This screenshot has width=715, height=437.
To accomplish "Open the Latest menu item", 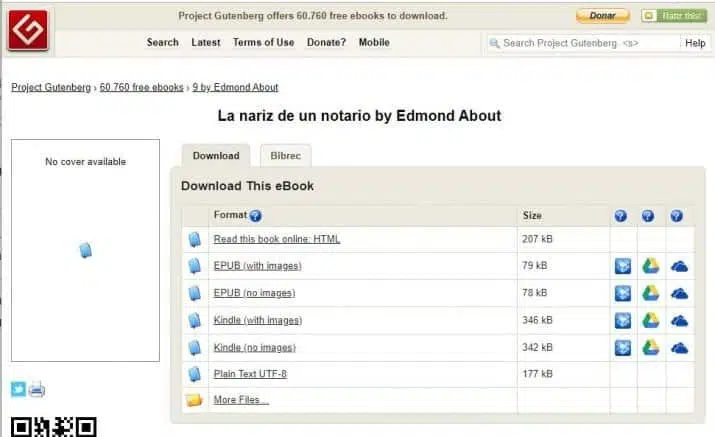I will pyautogui.click(x=206, y=42).
